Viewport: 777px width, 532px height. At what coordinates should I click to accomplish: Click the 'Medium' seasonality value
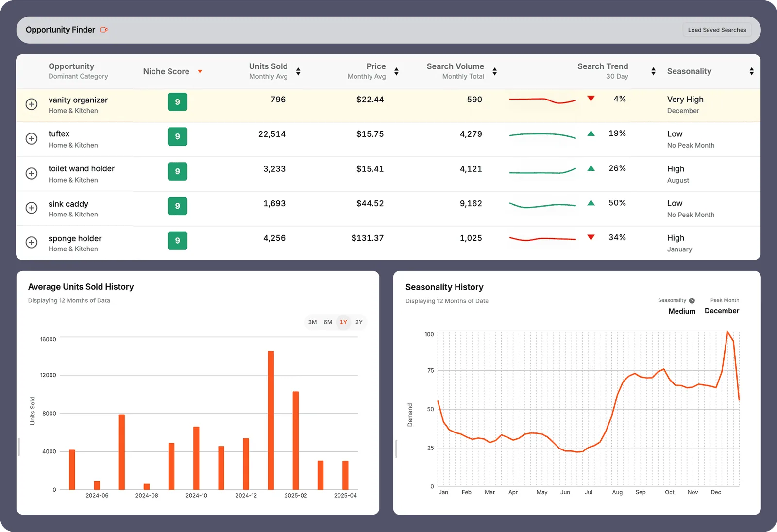(682, 311)
